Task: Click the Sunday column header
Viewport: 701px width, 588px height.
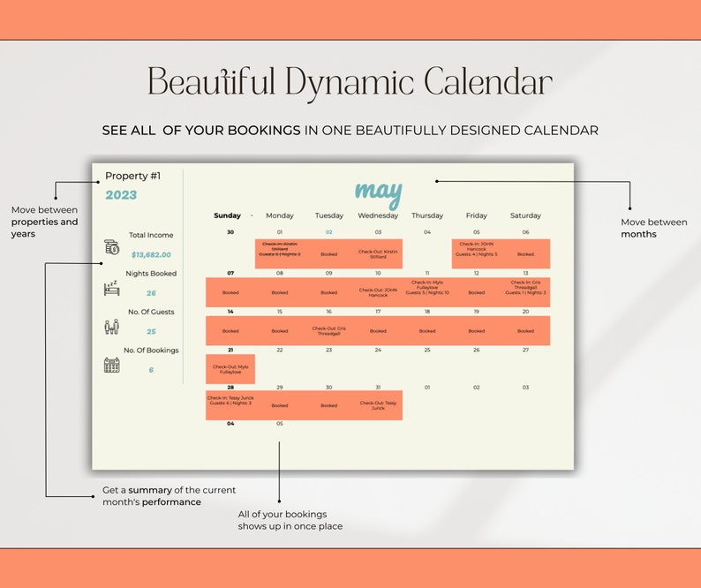Action: point(227,215)
